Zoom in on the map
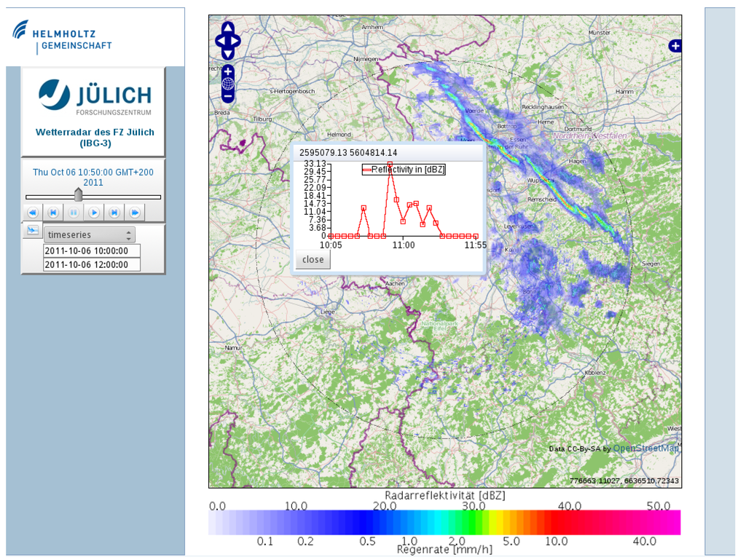Image resolution: width=746 pixels, height=560 pixels. [x=228, y=71]
